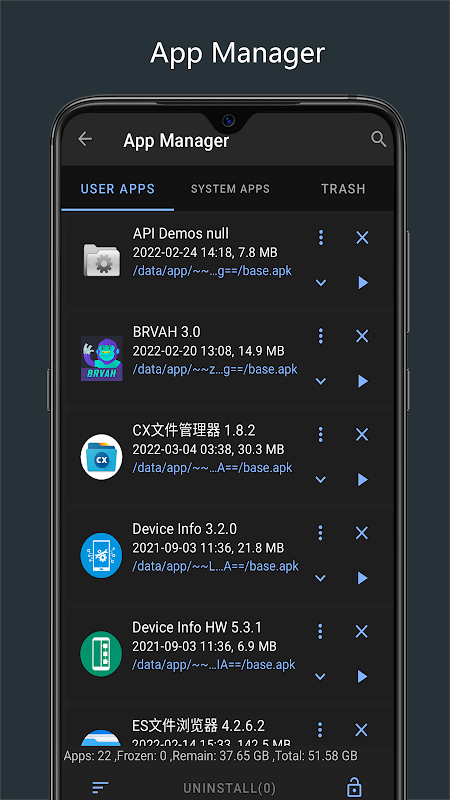Open the API Demos /data/app/~~…g==/base.apk path
Image resolution: width=450 pixels, height=800 pixels.
pos(212,271)
